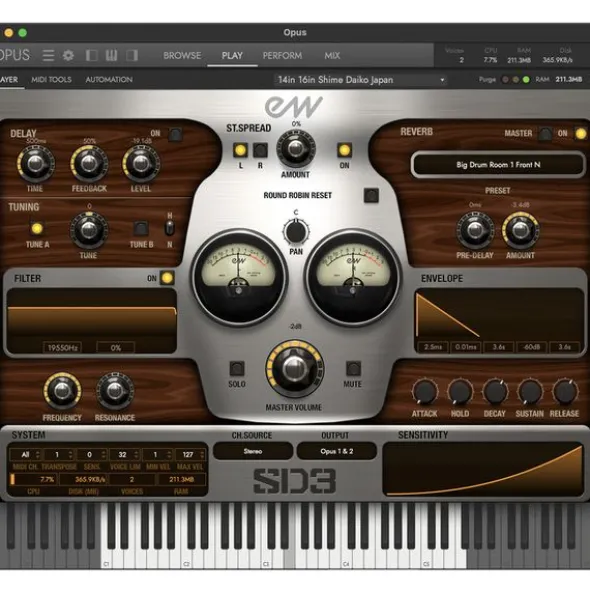Click the Voice Limit 32 stepper
The image size is (590, 591).
[124, 455]
